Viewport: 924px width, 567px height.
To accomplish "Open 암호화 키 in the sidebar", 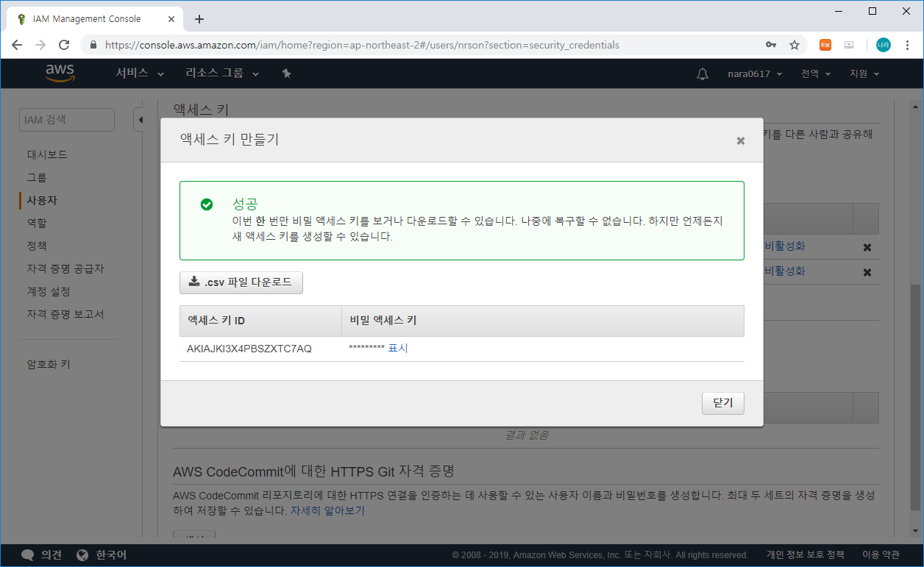I will point(49,364).
